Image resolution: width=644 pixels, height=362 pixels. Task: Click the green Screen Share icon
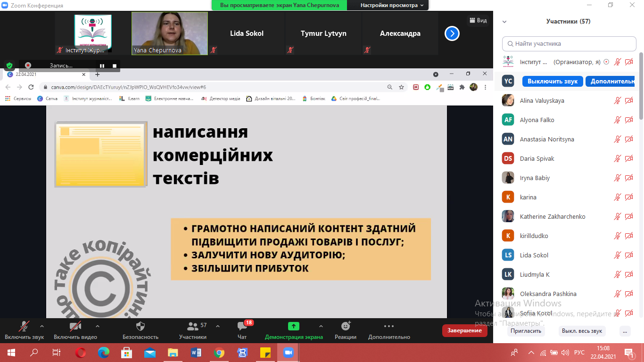pyautogui.click(x=294, y=326)
